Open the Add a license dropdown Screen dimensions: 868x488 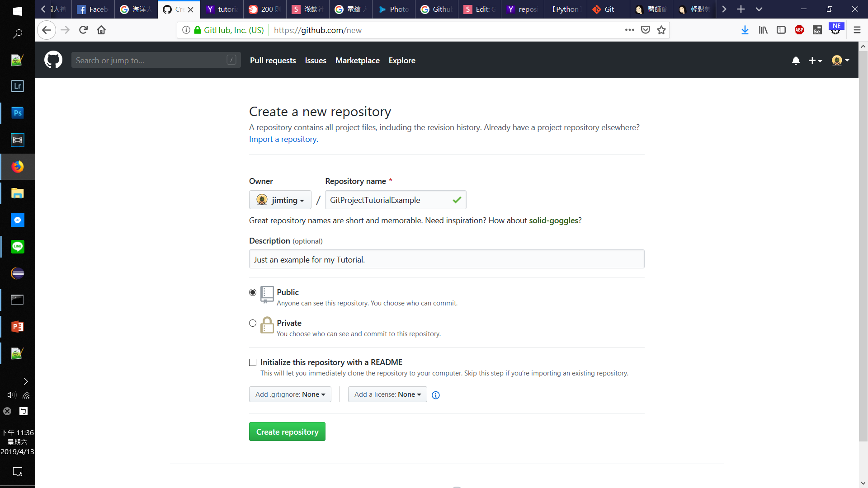click(387, 394)
